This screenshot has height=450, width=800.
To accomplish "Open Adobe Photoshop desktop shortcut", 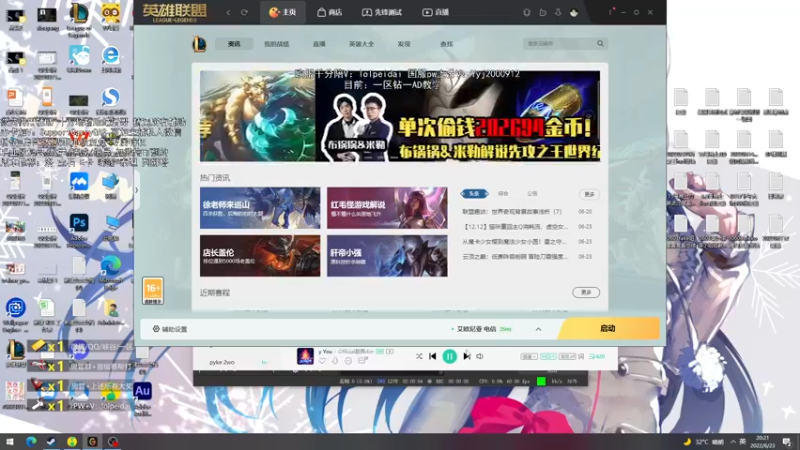I will 79,227.
